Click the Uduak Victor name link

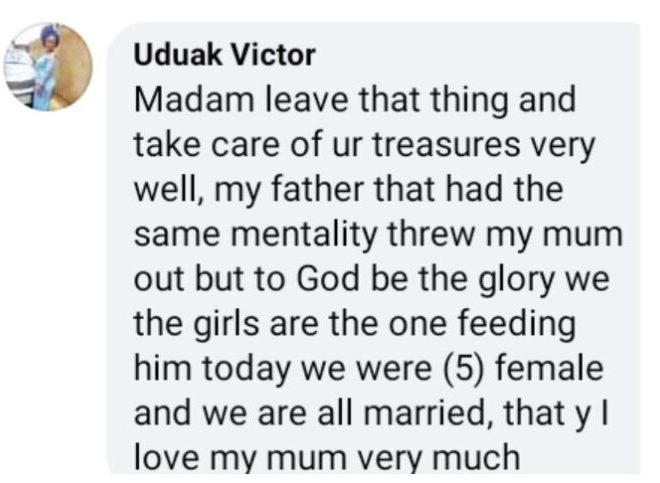coord(224,55)
